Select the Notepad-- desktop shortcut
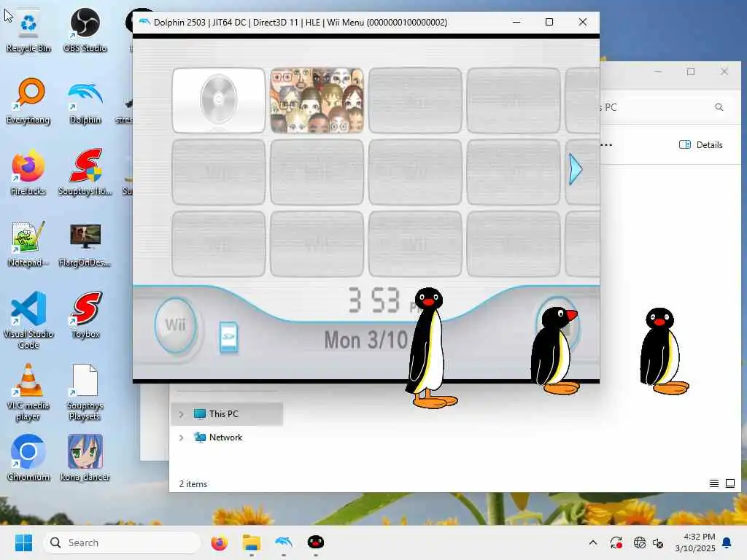Viewport: 747px width, 560px height. tap(28, 244)
